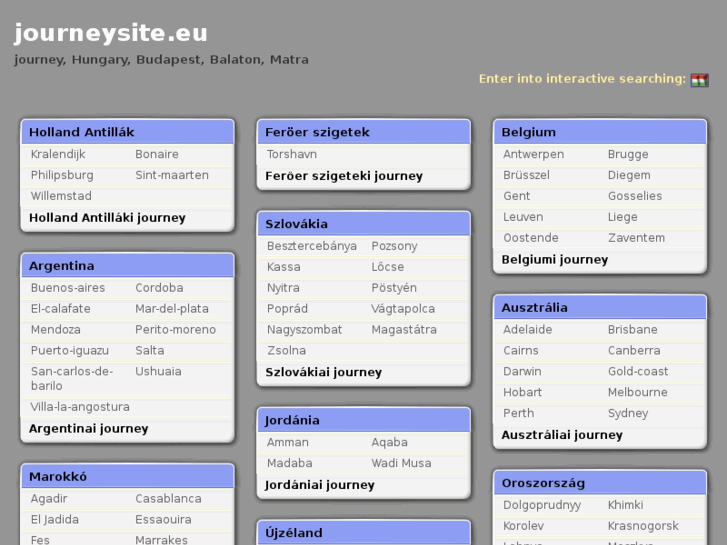Select Melbourne city
The image size is (727, 545).
point(638,392)
